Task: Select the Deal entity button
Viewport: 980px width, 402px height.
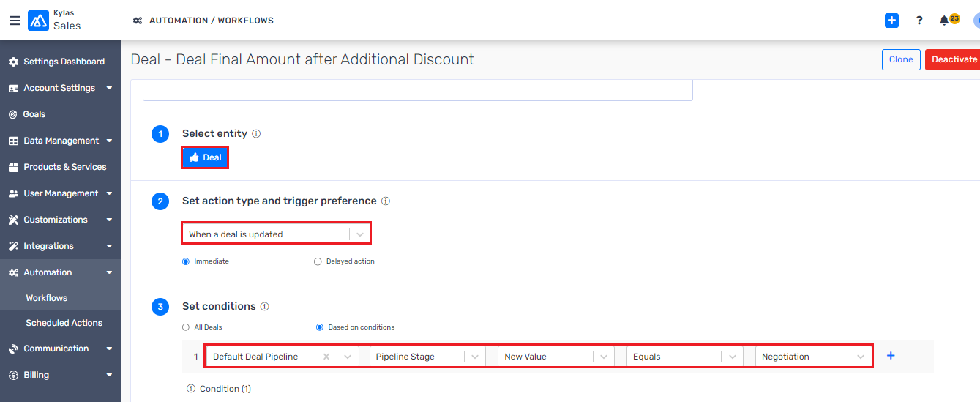Action: [x=205, y=157]
